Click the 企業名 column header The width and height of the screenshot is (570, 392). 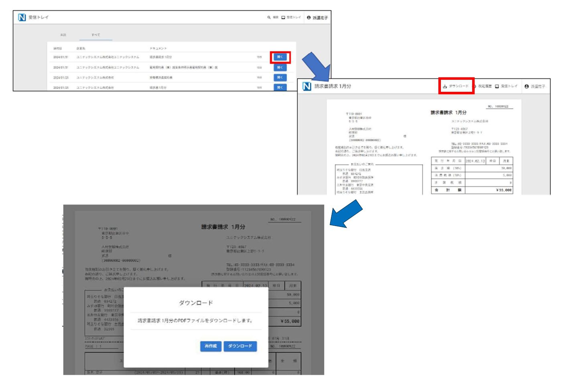coord(81,48)
